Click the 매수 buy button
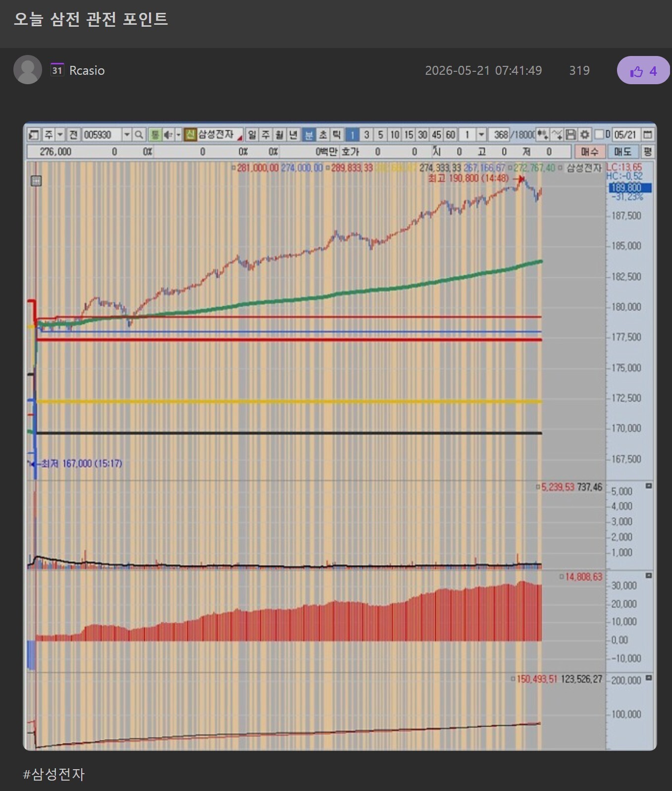 coord(589,152)
